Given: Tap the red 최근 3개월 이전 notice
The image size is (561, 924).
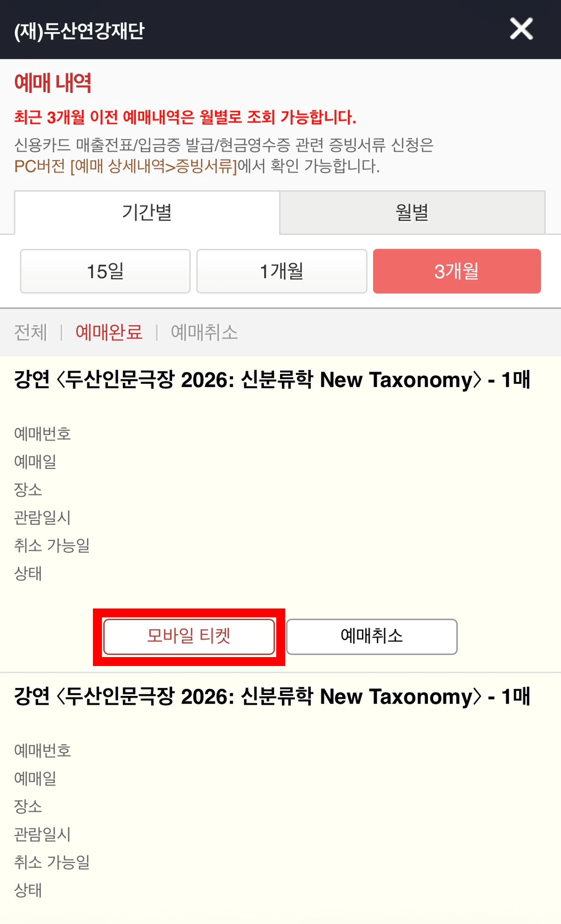Looking at the screenshot, I should point(185,117).
